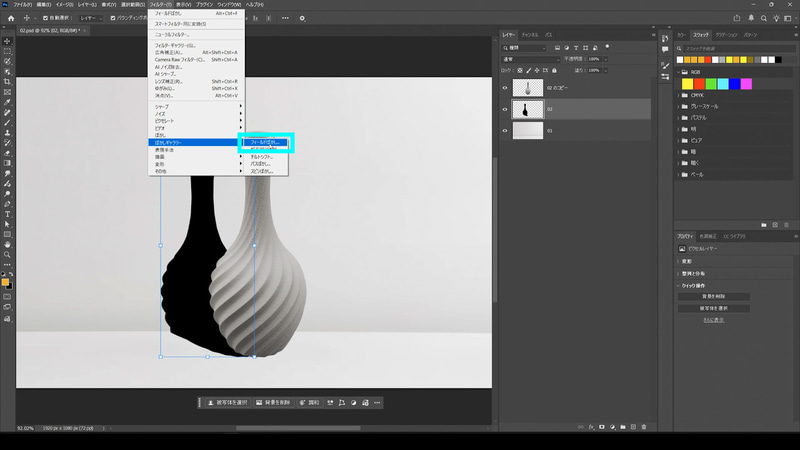Select the yellow RGB swatch
The image size is (800, 450).
click(687, 84)
